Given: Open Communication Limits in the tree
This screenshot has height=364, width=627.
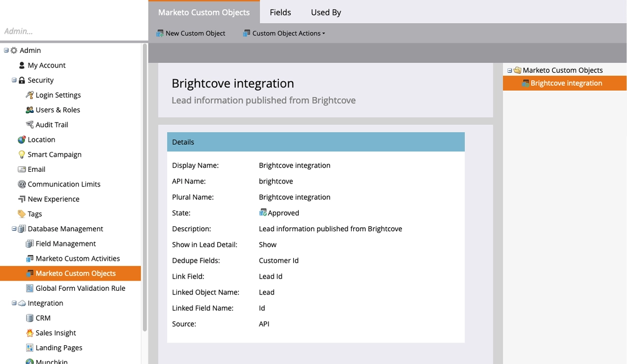Looking at the screenshot, I should tap(64, 184).
